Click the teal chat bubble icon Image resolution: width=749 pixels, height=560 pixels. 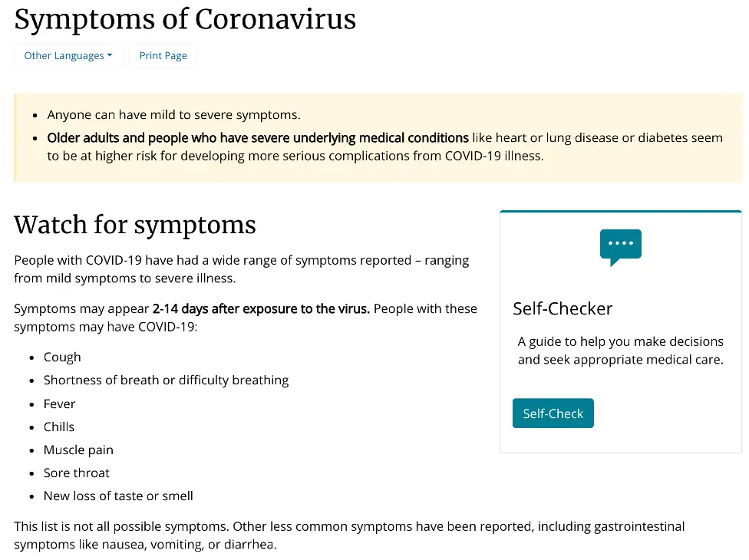click(x=620, y=246)
